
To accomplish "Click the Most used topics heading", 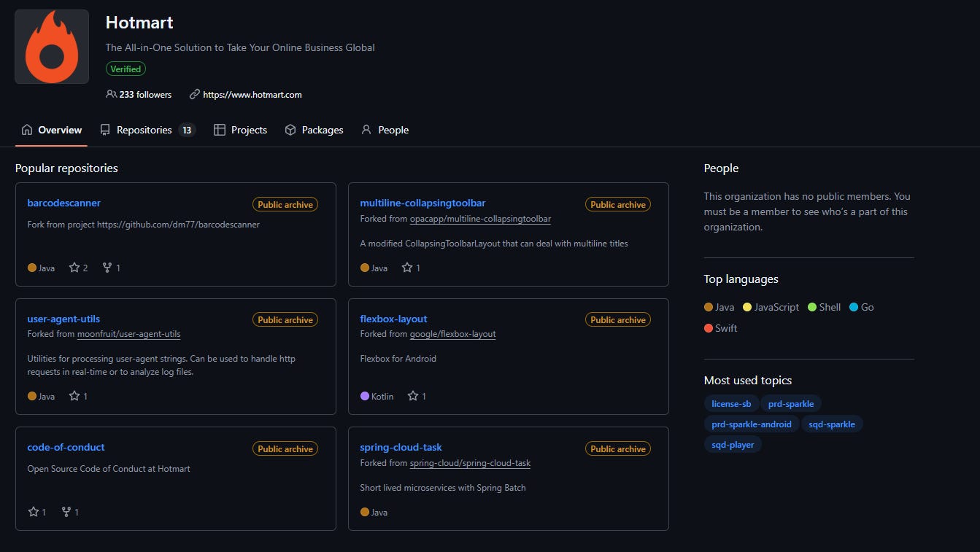I will coord(748,380).
